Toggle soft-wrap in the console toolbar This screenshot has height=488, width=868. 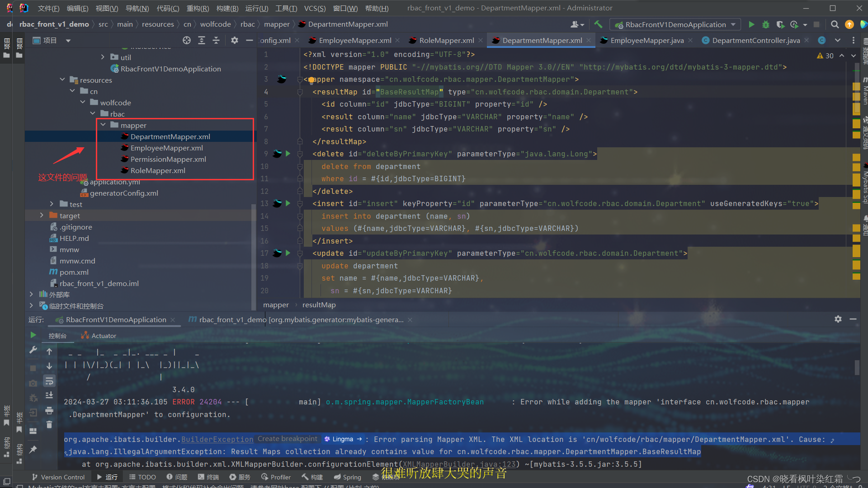click(49, 381)
